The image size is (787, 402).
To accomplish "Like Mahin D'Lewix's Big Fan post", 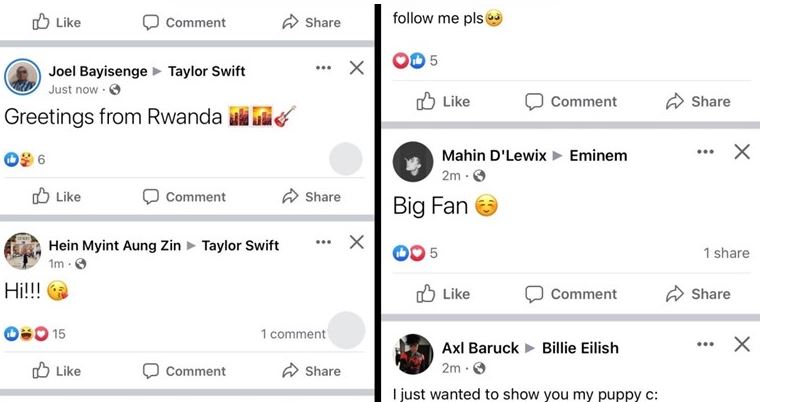I will pos(443,294).
